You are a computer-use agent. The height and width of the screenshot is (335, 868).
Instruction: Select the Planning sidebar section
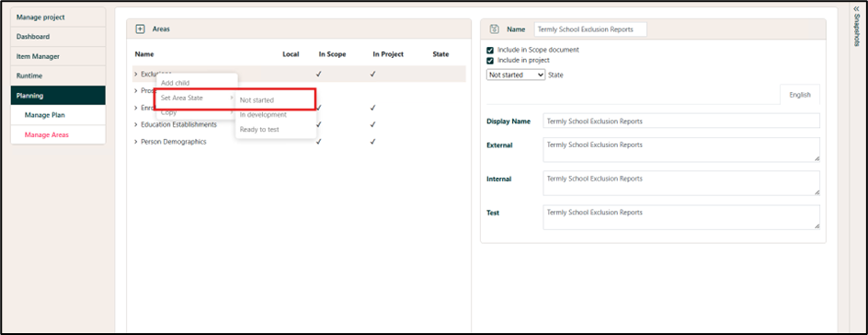pyautogui.click(x=58, y=95)
